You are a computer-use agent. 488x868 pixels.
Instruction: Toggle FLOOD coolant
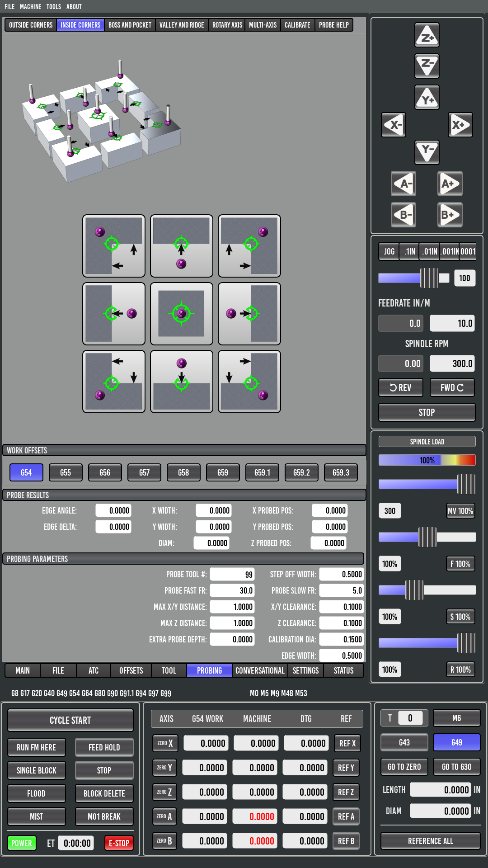[37, 793]
